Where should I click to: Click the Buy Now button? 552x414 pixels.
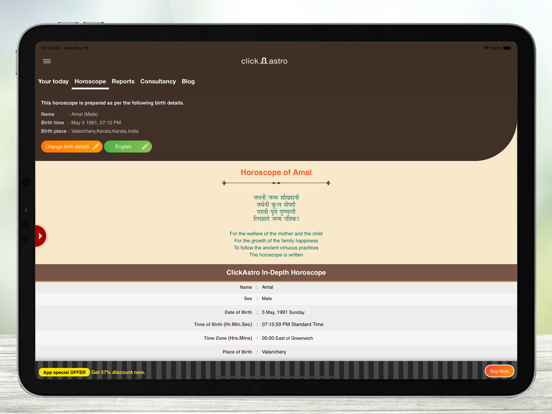point(499,371)
